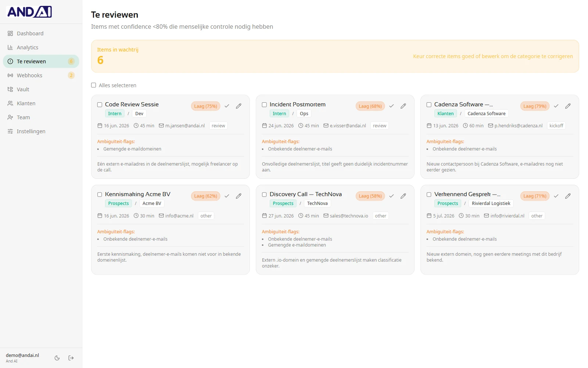Open Instellingen settings
The image size is (588, 368).
coord(41,131)
